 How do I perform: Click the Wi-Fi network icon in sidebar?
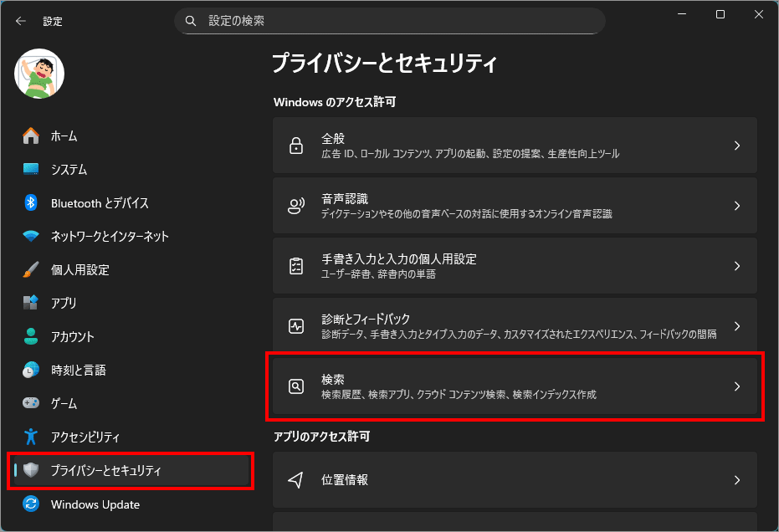point(31,236)
